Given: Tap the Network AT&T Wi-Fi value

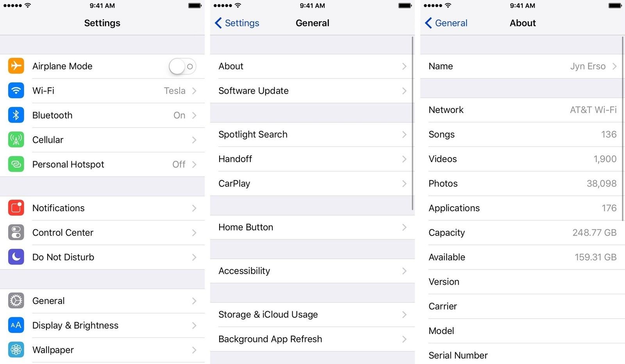Looking at the screenshot, I should click(x=593, y=110).
